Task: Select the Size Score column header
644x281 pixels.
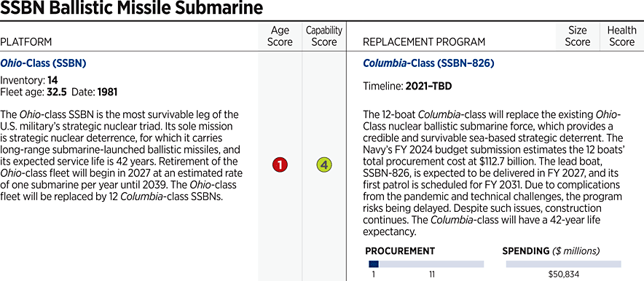Action: (x=578, y=36)
